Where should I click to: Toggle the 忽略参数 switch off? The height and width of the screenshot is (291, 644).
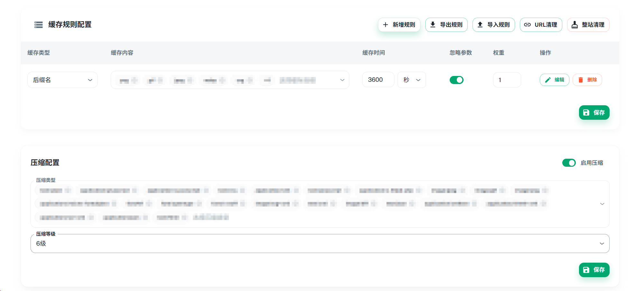(x=456, y=80)
